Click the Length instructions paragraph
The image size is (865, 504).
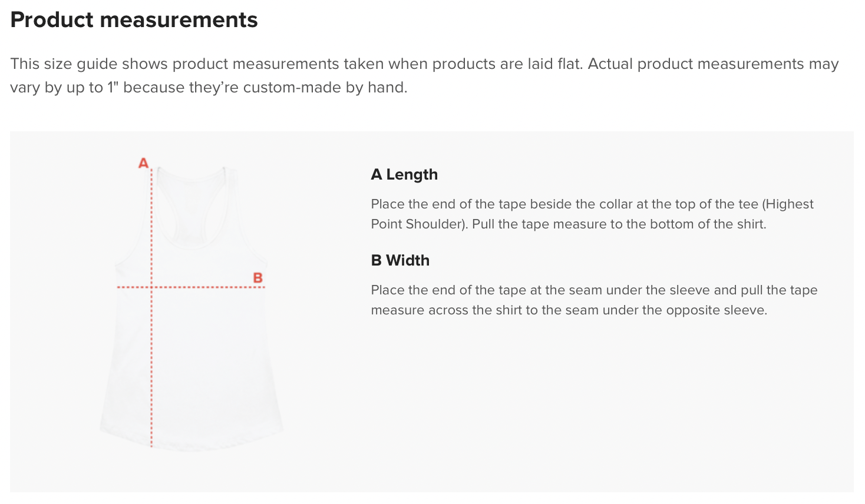pos(592,214)
